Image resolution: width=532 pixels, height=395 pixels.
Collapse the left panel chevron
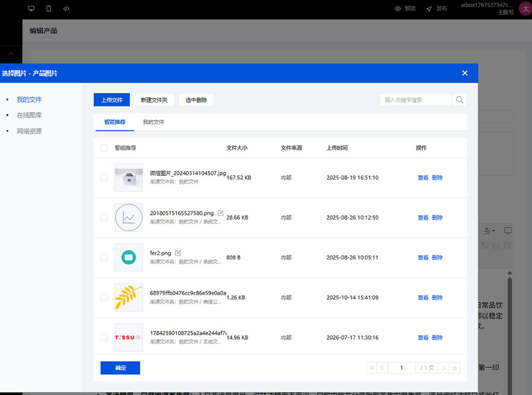click(11, 54)
